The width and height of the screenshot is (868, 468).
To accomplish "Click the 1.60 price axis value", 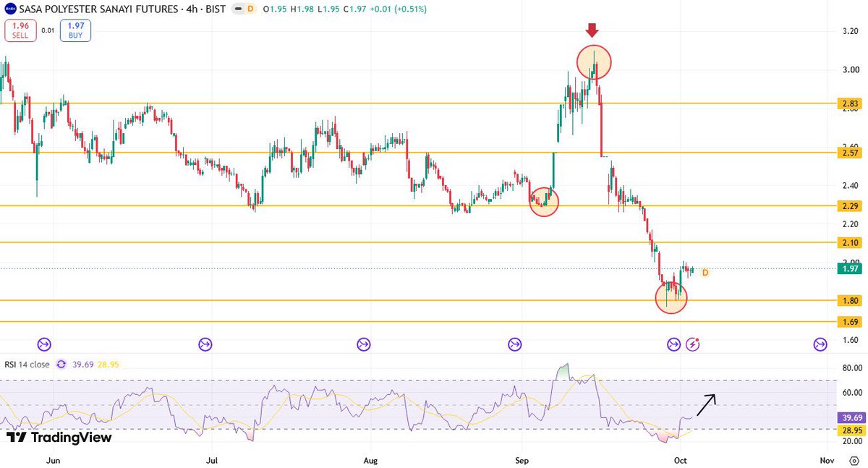I will tap(849, 339).
